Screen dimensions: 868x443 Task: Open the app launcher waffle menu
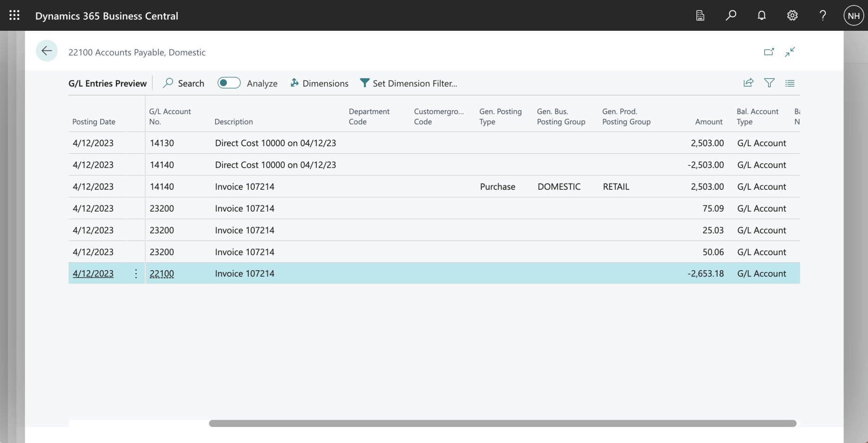14,15
